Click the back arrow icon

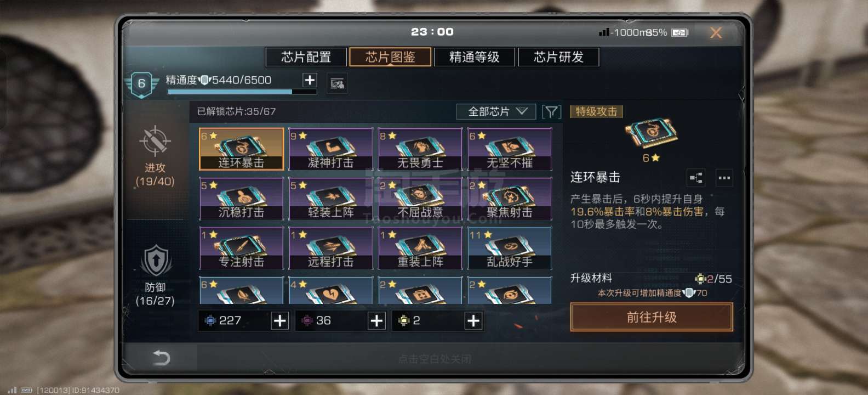tap(161, 358)
